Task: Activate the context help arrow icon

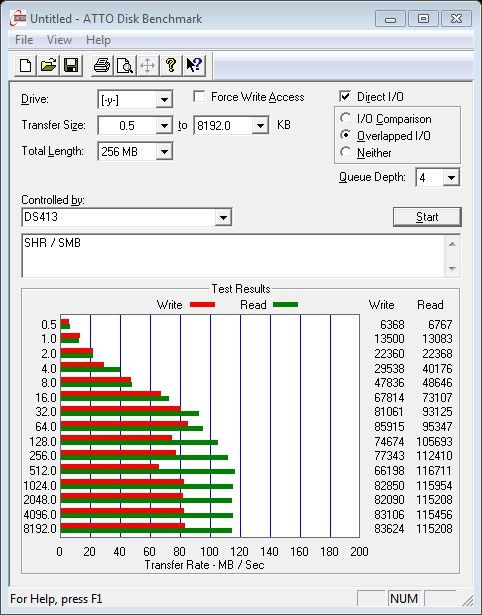Action: point(194,66)
